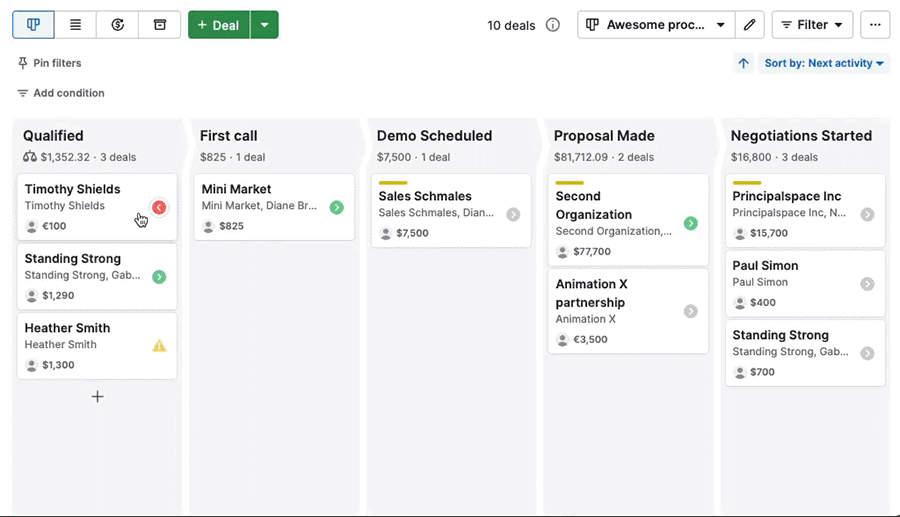Show deals count info icon
900x517 pixels.
tap(553, 25)
